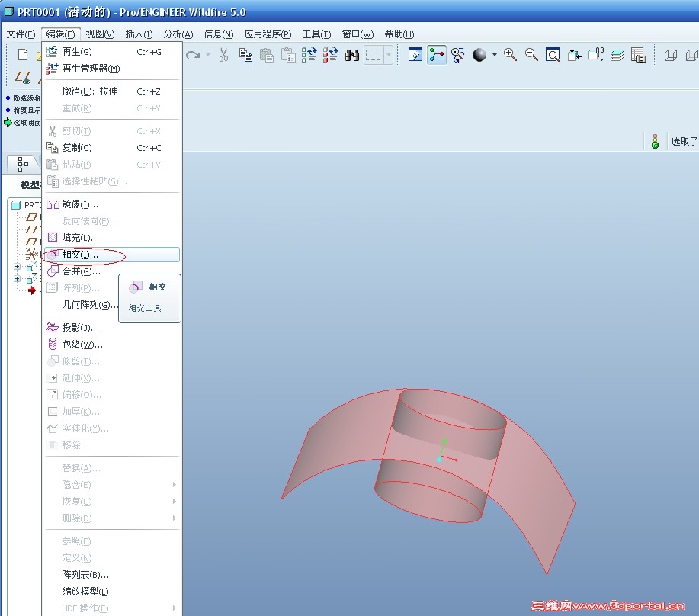Image resolution: width=699 pixels, height=616 pixels.
Task: Click the regeneration manager toolbar icon
Action: tap(330, 55)
